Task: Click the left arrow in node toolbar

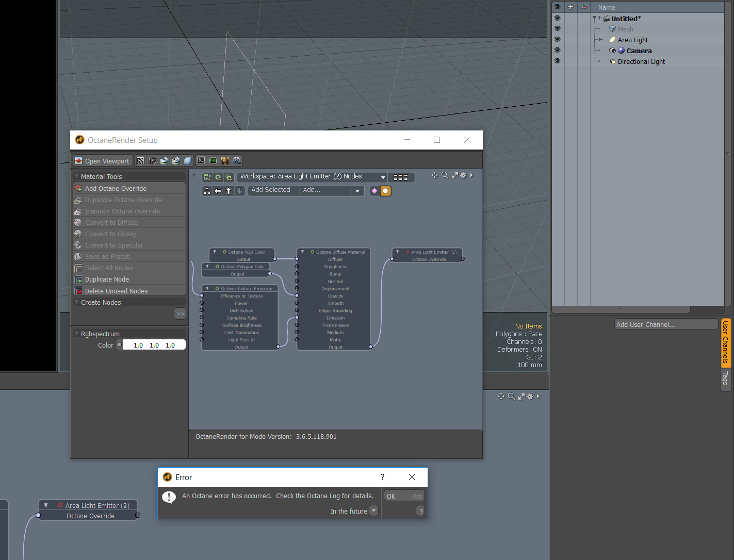Action: tap(218, 191)
